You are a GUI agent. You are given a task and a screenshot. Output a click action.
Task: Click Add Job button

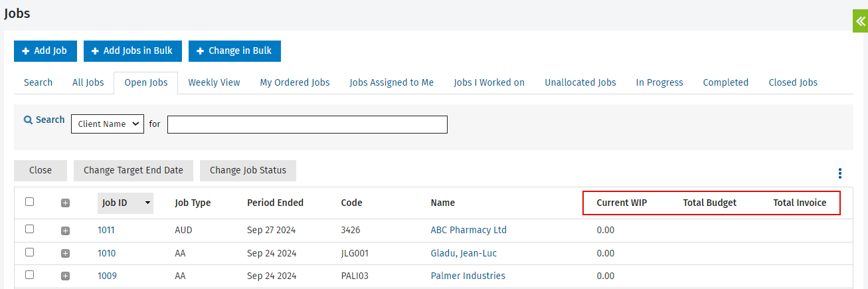coord(45,51)
